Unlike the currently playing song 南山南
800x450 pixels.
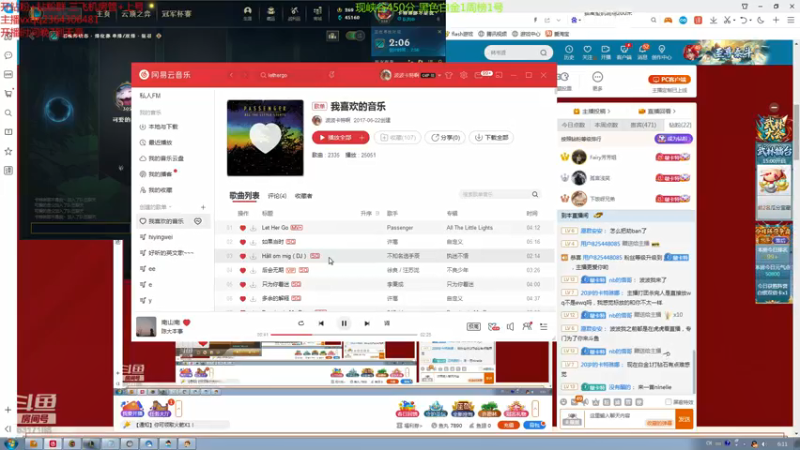click(187, 322)
